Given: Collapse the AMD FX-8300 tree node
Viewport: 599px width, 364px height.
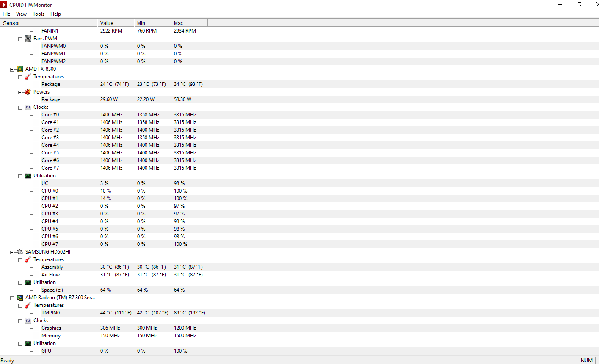Looking at the screenshot, I should 12,69.
